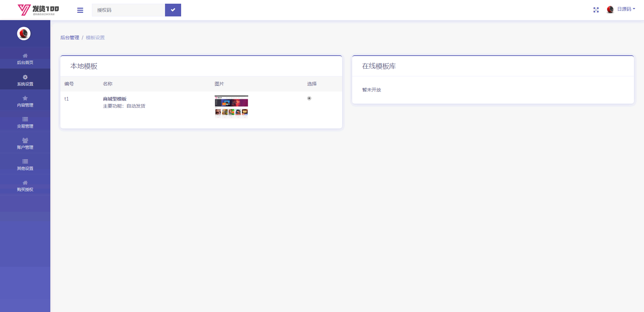Toggle the sidebar hamburger menu
This screenshot has width=644, height=312.
point(80,10)
